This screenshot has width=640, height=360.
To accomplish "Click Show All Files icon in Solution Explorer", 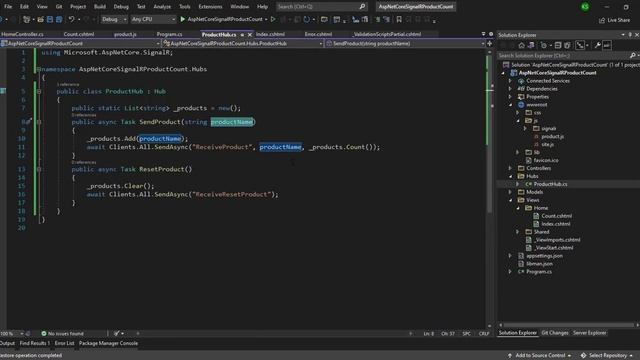I will (567, 45).
